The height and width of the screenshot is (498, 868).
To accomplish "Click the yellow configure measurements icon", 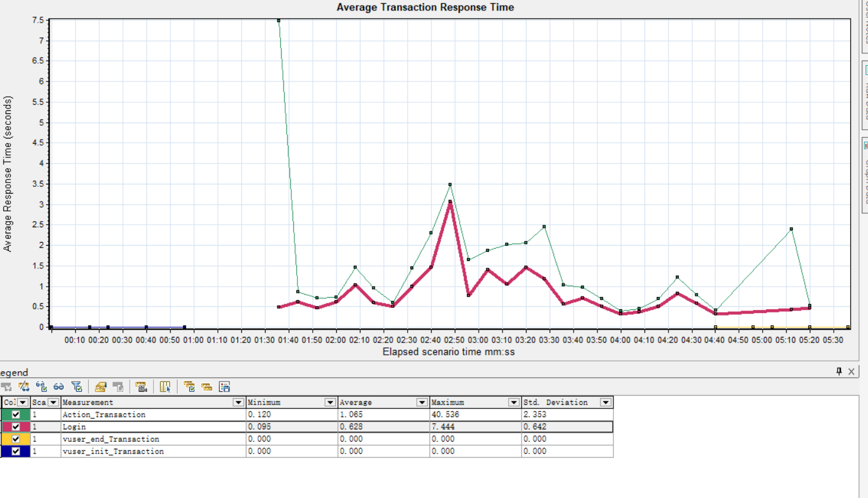I will coord(101,387).
